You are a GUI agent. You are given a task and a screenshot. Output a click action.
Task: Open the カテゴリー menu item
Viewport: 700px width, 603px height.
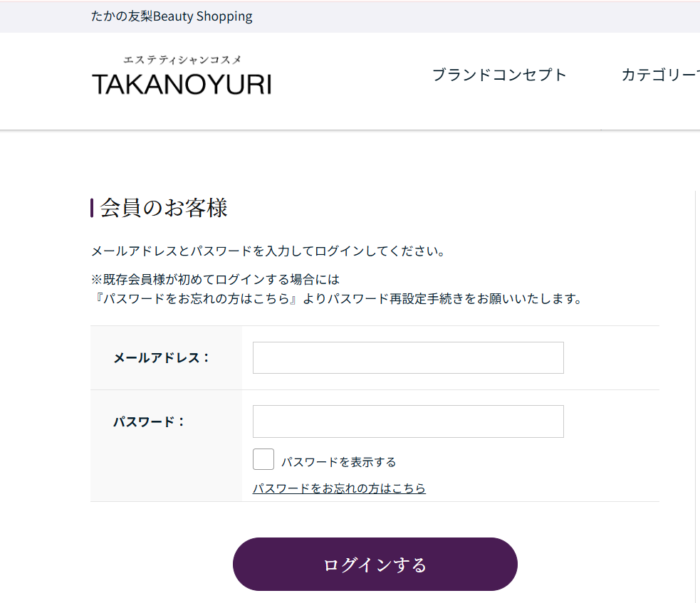click(x=661, y=75)
